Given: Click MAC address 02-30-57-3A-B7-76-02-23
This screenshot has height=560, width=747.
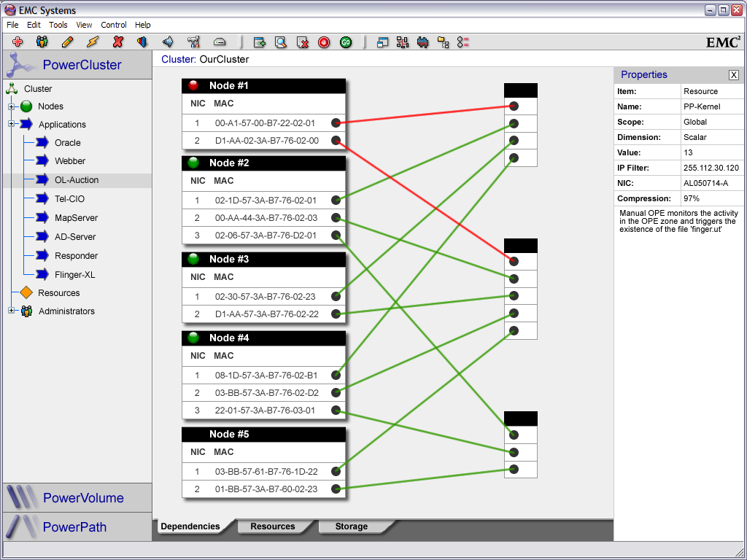Looking at the screenshot, I should point(266,296).
